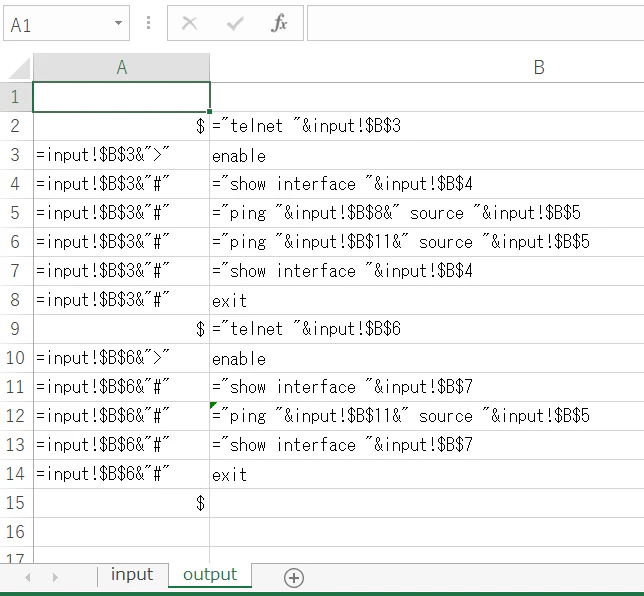The width and height of the screenshot is (644, 596).
Task: Select cell A12 in row 12
Action: (122, 416)
